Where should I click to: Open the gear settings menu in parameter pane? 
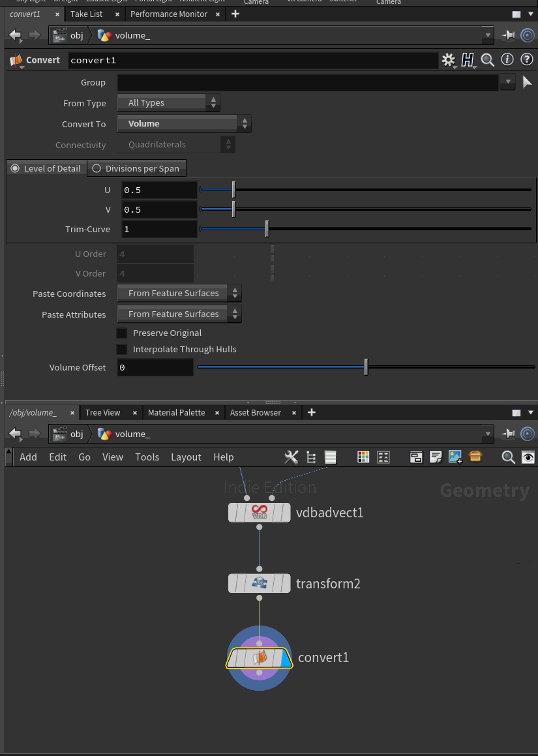click(449, 60)
